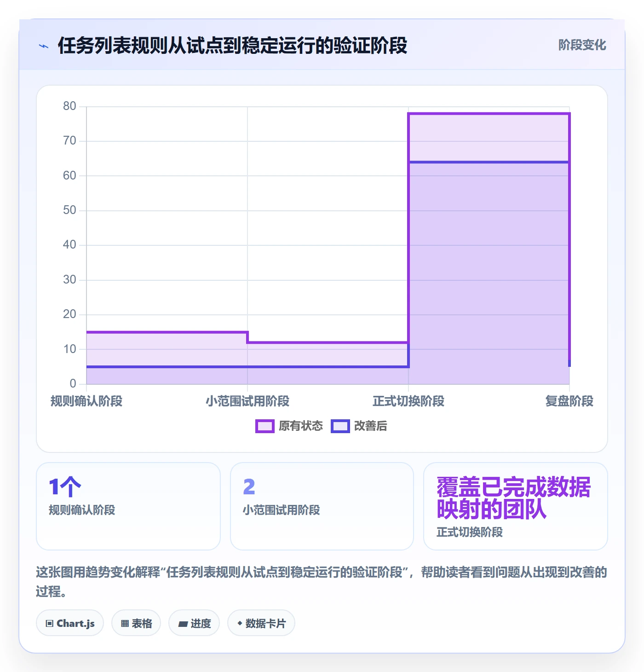The image size is (644, 672).
Task: Select the 数据卡片 tag chip
Action: pos(261,623)
